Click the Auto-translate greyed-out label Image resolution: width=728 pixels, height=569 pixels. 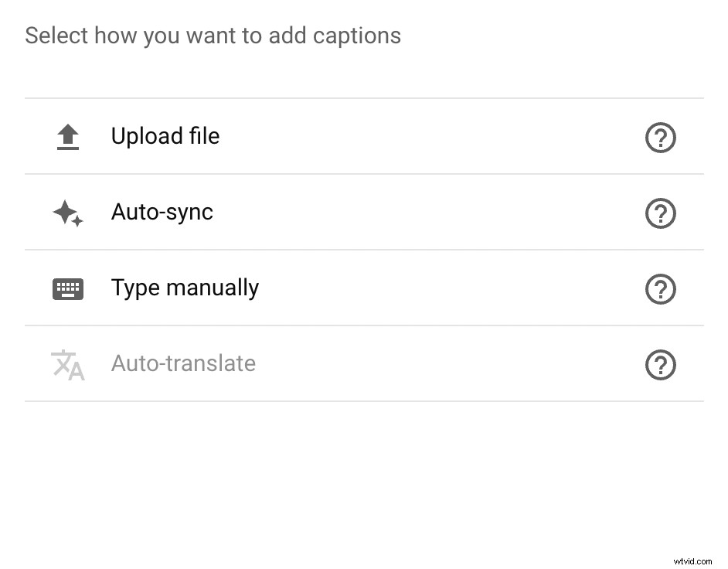[x=183, y=363]
